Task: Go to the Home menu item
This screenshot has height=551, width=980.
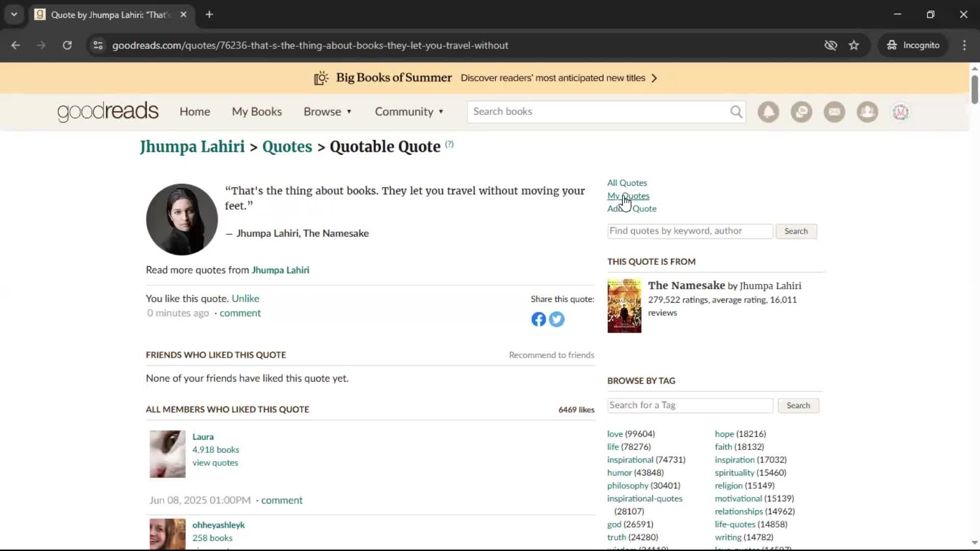Action: [x=194, y=112]
